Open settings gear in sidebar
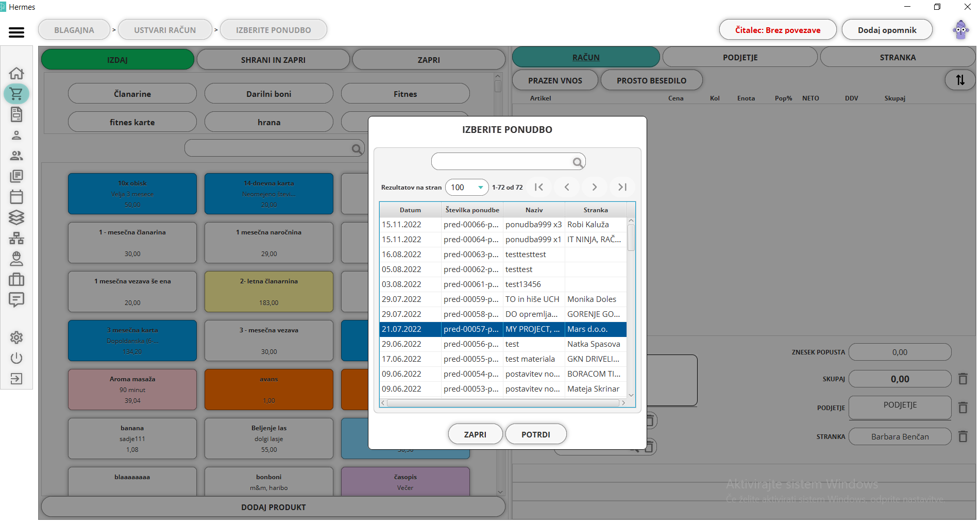This screenshot has height=524, width=980. 16,337
